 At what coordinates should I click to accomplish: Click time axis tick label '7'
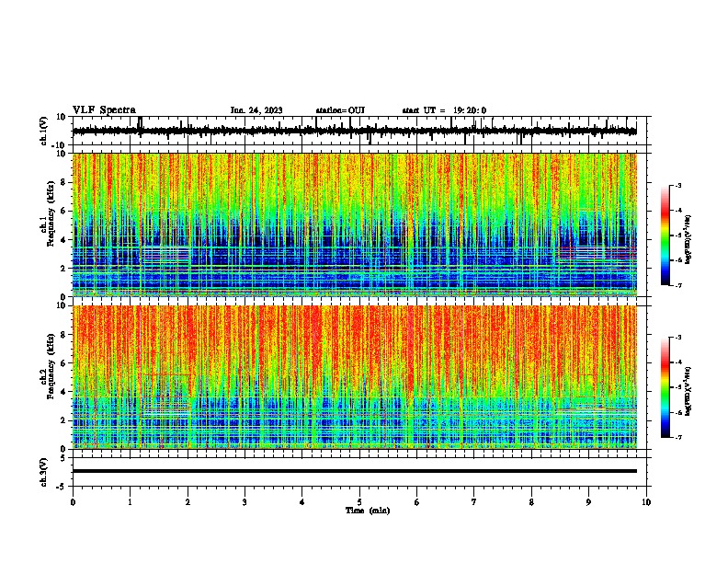474,502
